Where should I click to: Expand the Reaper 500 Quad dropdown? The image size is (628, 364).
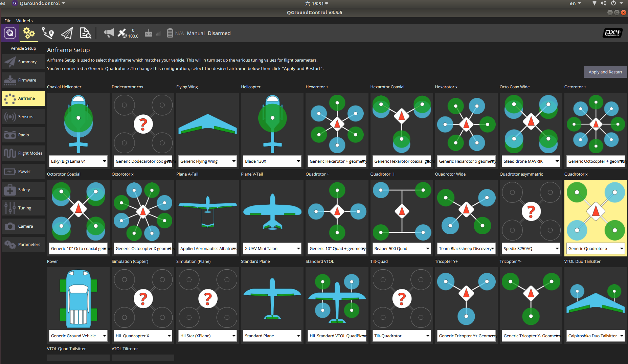(402, 248)
